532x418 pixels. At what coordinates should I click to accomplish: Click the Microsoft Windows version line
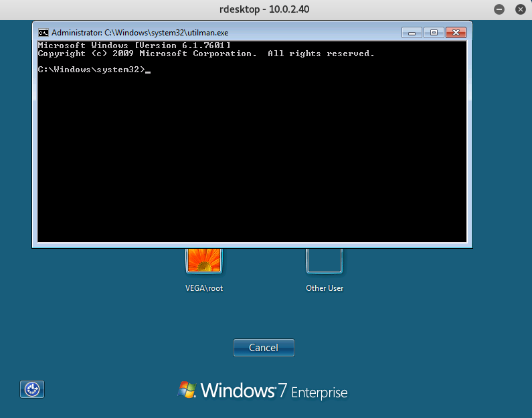point(134,45)
